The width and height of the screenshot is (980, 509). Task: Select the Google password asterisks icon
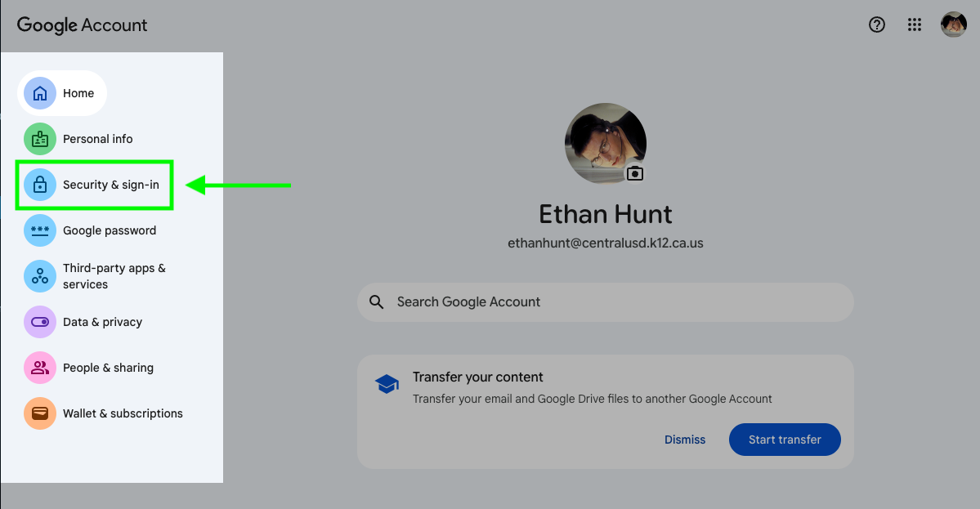(x=40, y=230)
